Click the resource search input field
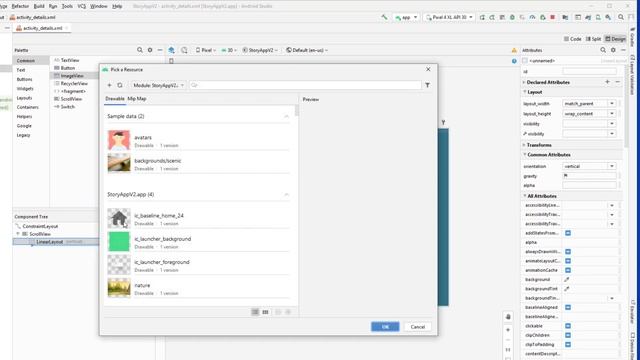 point(306,85)
